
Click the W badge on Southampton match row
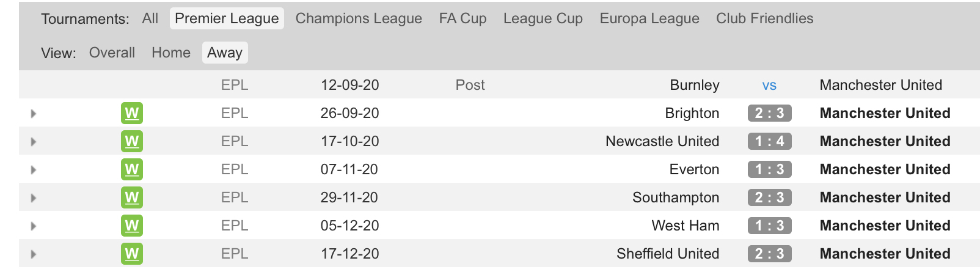tap(131, 197)
